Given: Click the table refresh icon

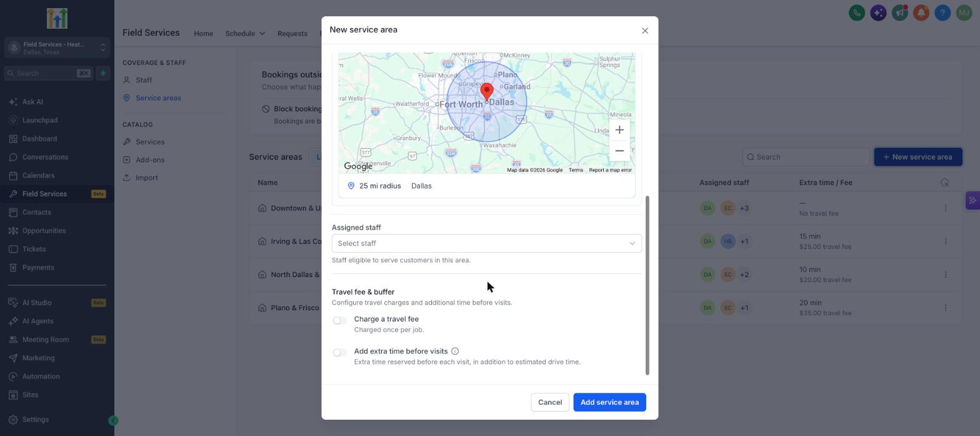Looking at the screenshot, I should (x=944, y=183).
